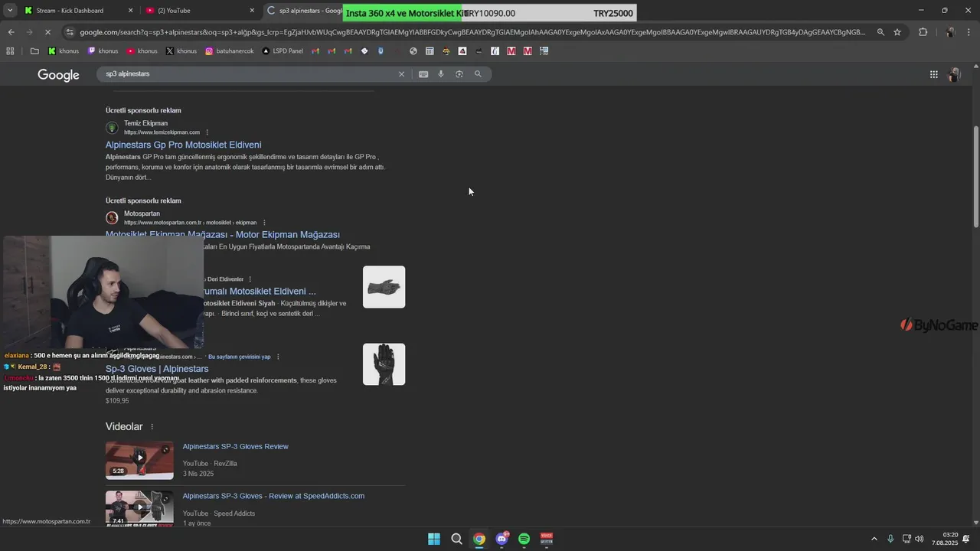This screenshot has width=980, height=551.
Task: Play the SpeedAddicts 7:41 video thumbnail
Action: click(x=139, y=508)
